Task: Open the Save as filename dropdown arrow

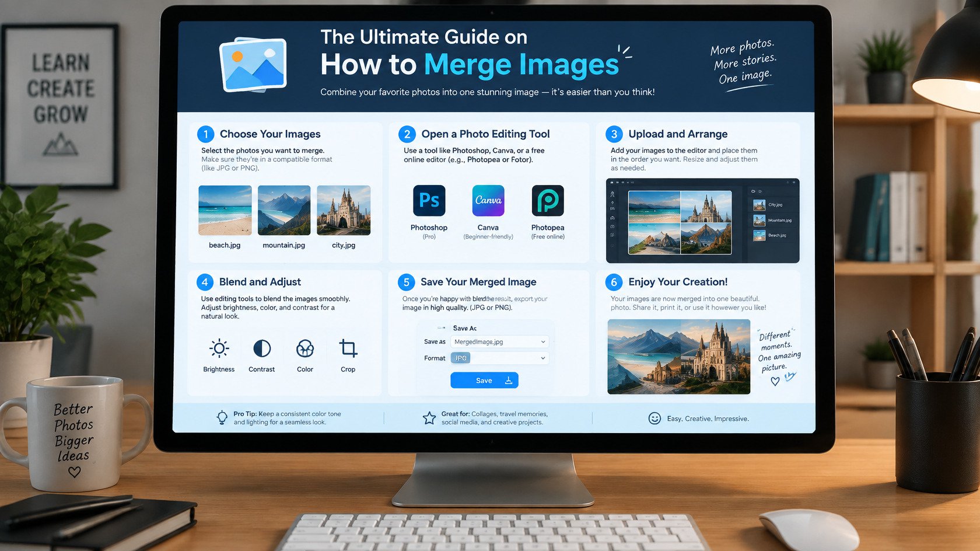Action: pos(543,342)
